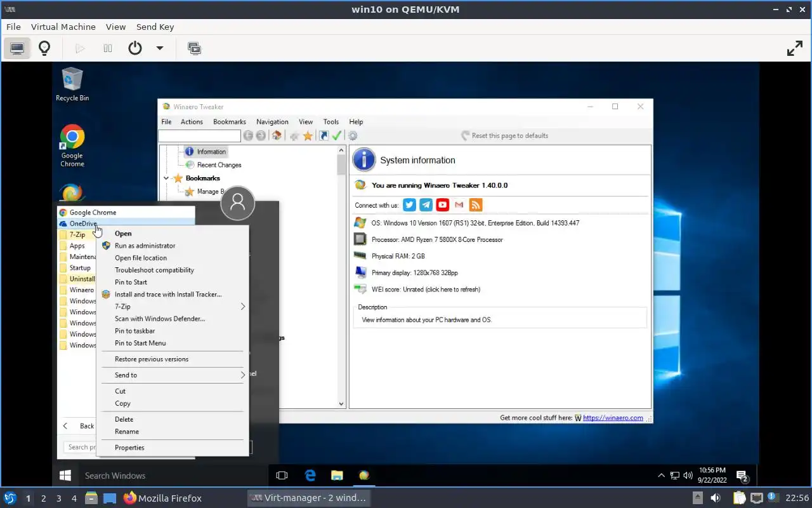
Task: Click the user account avatar in Start menu
Action: [x=238, y=203]
